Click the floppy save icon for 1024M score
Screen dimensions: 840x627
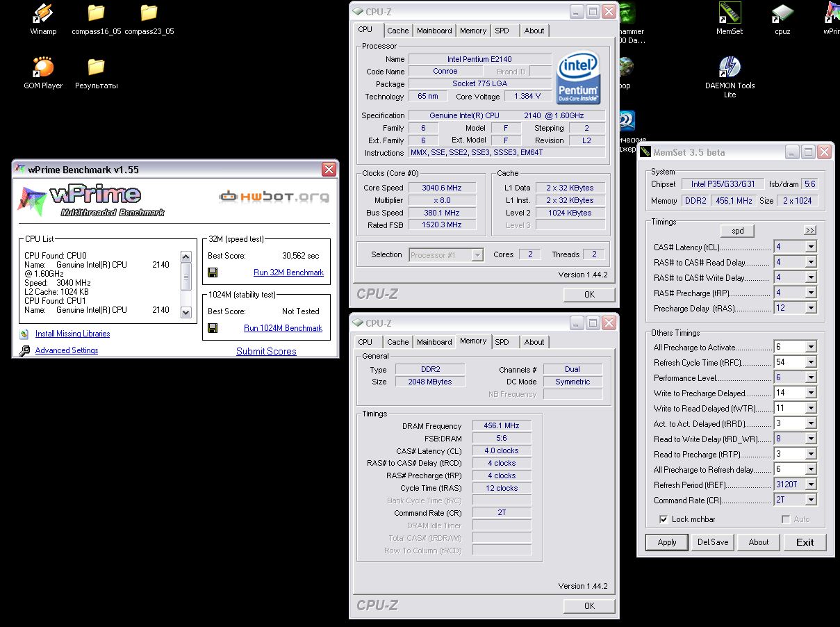[x=213, y=328]
